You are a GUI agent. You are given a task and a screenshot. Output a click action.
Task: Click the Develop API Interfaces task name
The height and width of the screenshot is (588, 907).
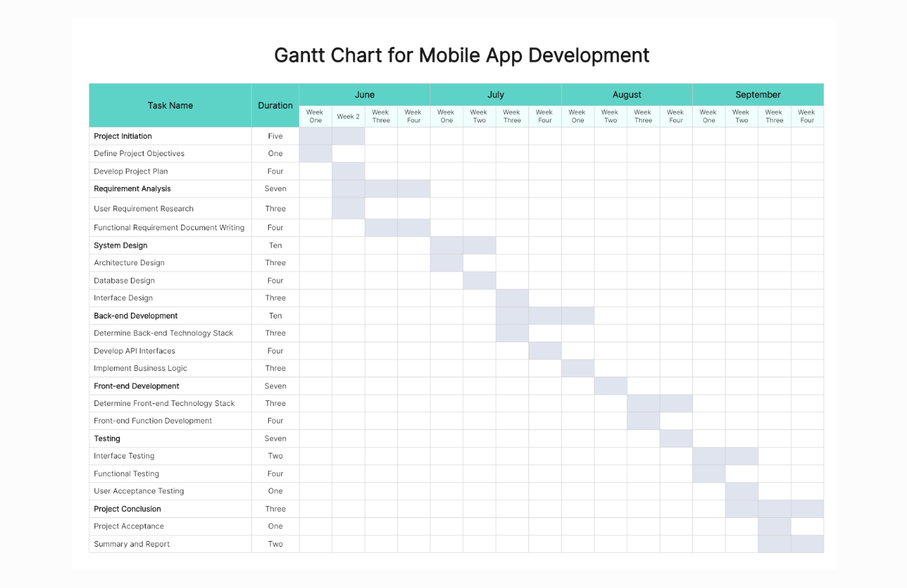(134, 351)
